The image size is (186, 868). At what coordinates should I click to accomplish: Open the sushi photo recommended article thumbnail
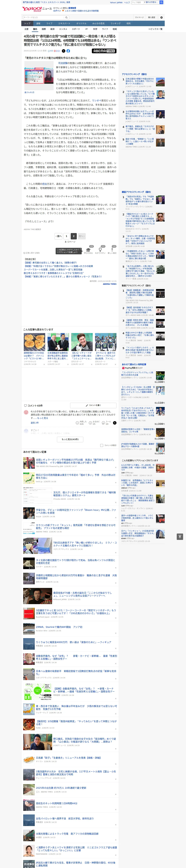pos(34,342)
